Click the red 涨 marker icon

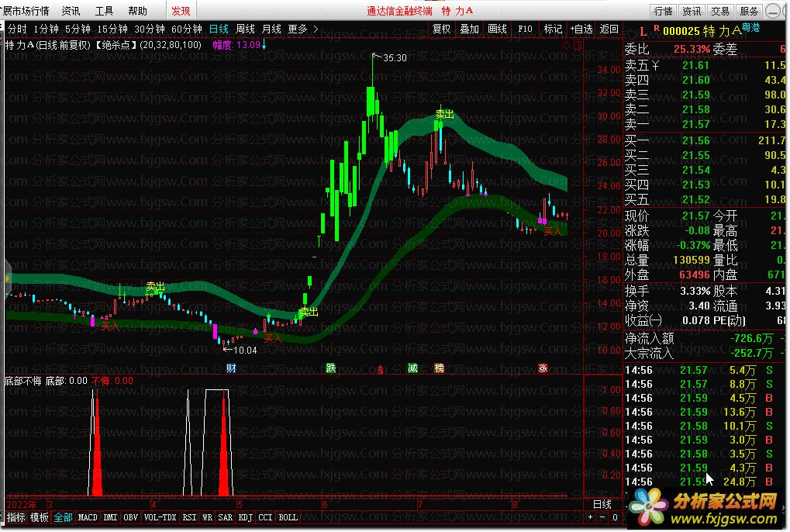(543, 368)
